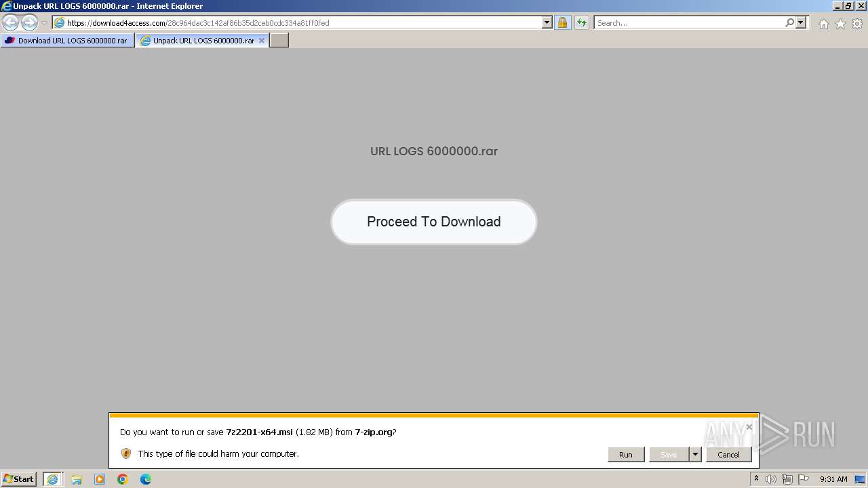
Task: Launch Windows Media Player from taskbar
Action: (x=100, y=479)
